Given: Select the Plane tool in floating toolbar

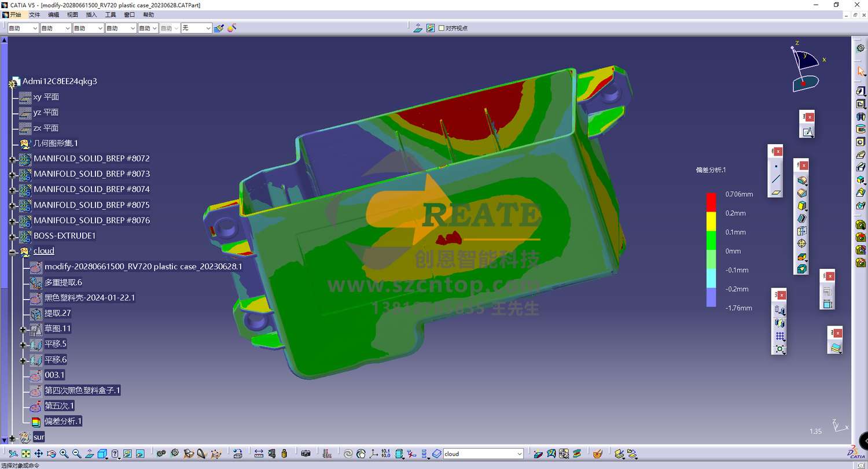Looking at the screenshot, I should click(x=775, y=192).
